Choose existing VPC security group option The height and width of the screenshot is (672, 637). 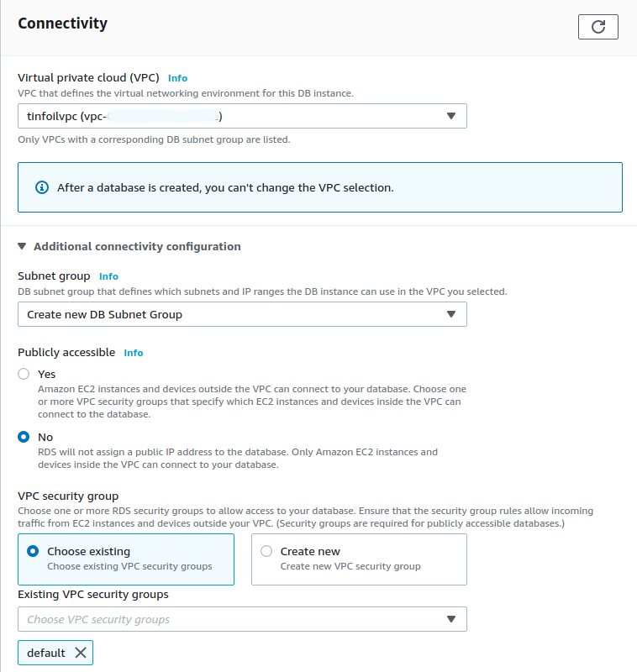click(33, 551)
